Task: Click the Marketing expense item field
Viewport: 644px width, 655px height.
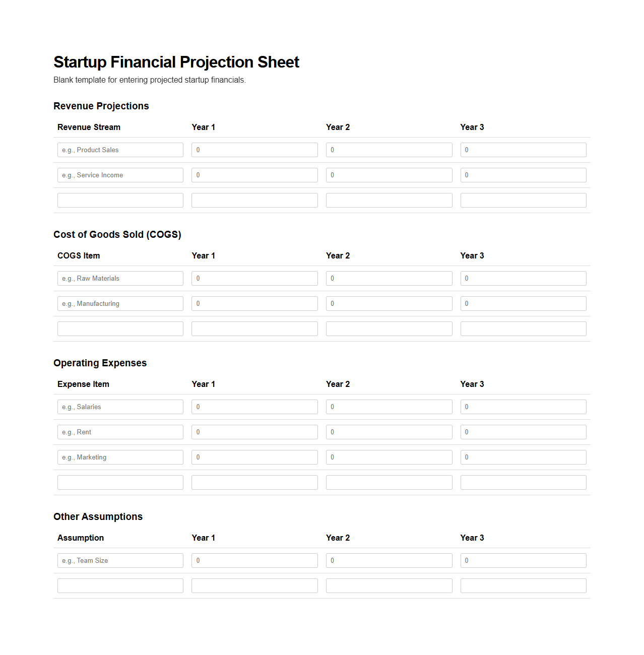Action: pos(120,457)
